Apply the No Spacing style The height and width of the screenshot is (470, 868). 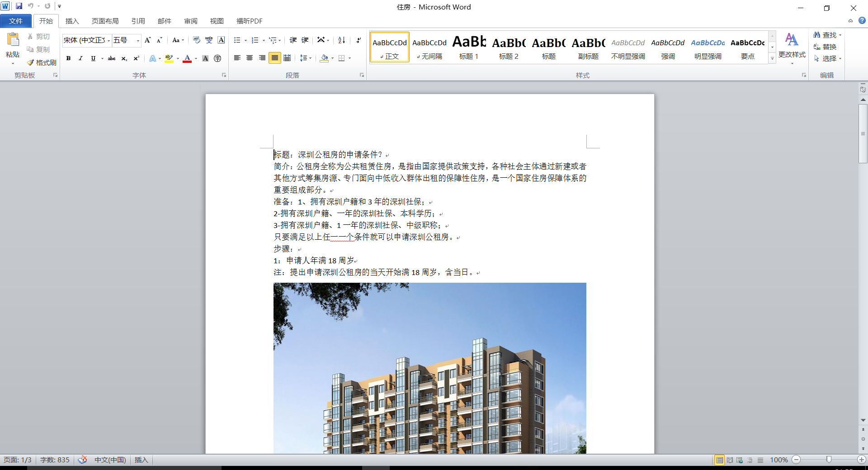point(429,47)
